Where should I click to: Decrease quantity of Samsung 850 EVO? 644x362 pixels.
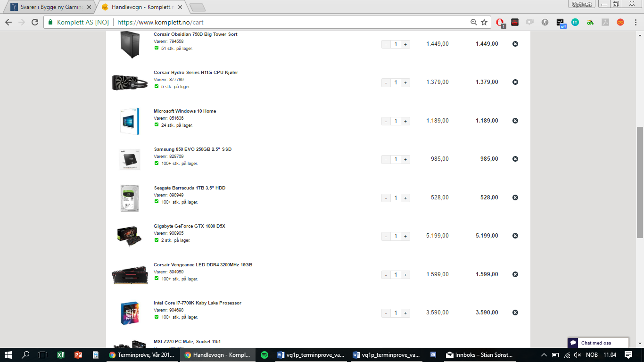[386, 159]
